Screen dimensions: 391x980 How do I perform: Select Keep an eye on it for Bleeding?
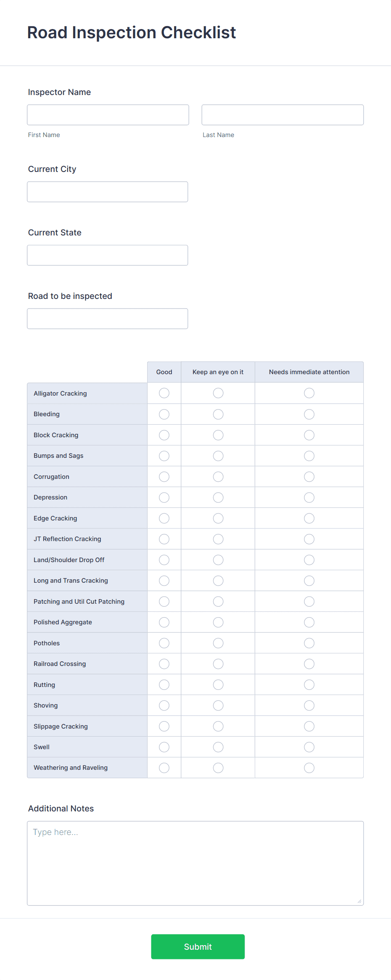click(218, 414)
